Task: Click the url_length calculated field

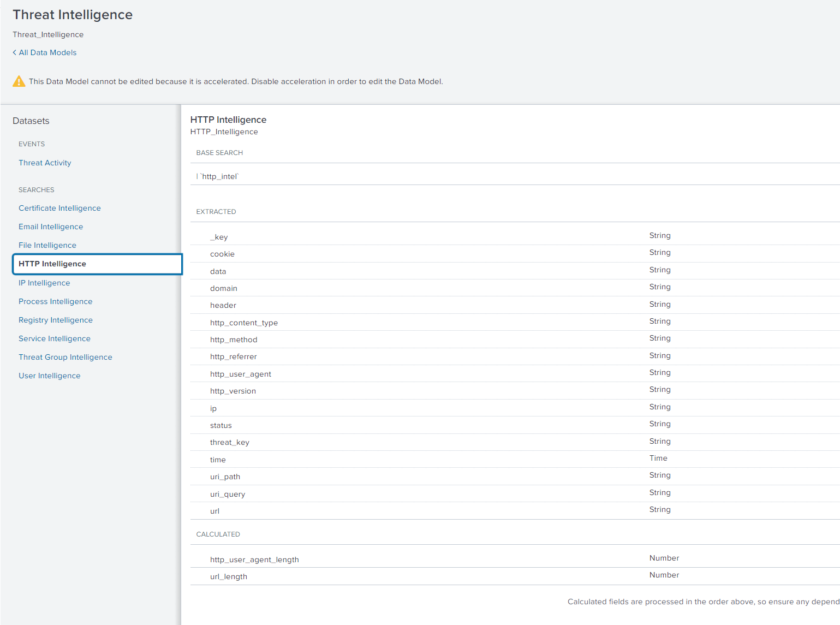Action: pos(229,576)
